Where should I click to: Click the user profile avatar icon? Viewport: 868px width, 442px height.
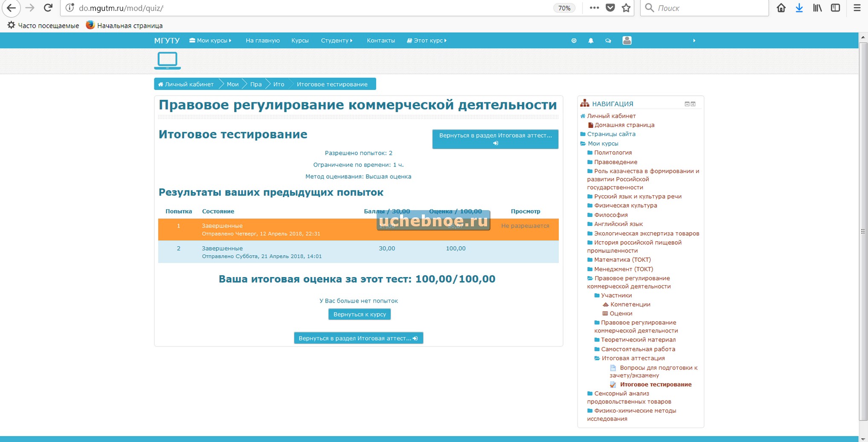[x=627, y=40]
